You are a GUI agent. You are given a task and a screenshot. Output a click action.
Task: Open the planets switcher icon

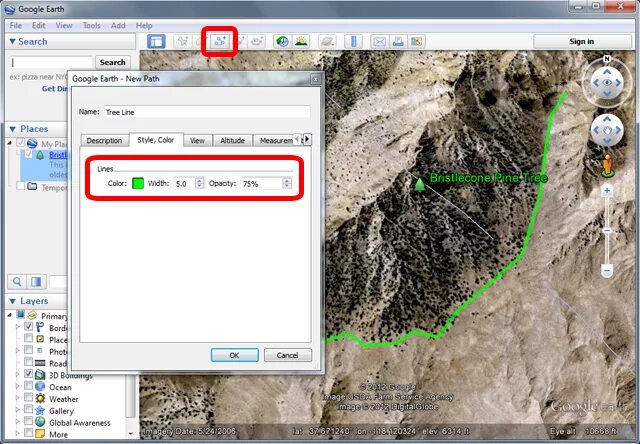pos(327,41)
